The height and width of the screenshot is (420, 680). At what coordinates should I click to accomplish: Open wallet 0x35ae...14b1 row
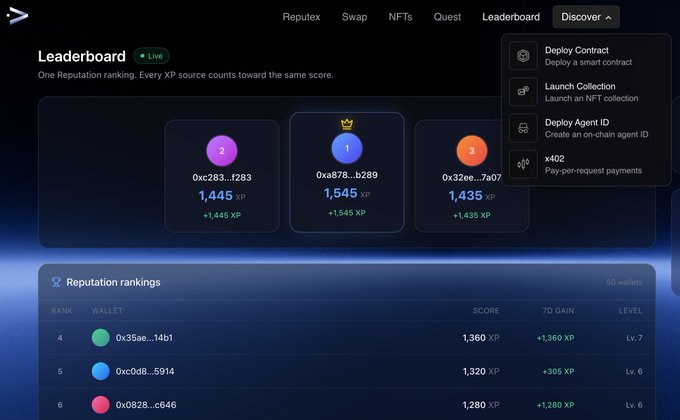coord(347,338)
